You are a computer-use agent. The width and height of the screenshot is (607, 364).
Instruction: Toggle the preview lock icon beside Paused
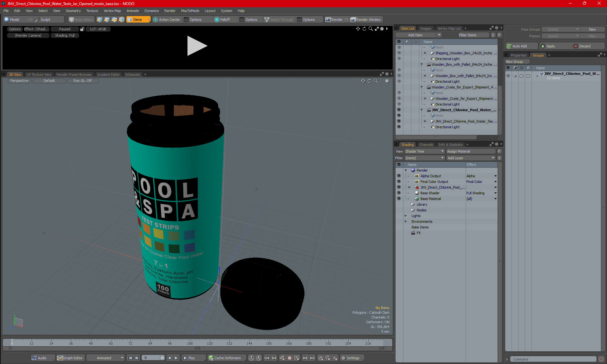click(x=82, y=29)
